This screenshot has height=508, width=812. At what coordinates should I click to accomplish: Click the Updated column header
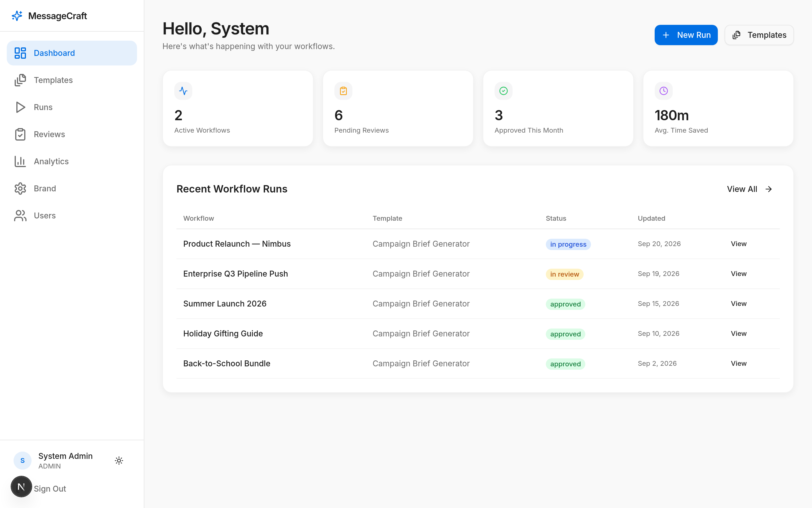pos(651,218)
